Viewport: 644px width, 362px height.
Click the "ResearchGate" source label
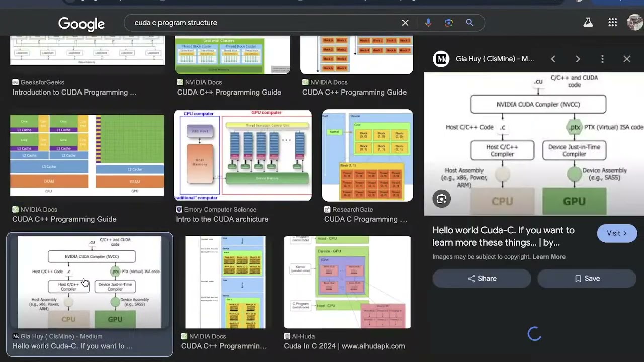(x=352, y=210)
